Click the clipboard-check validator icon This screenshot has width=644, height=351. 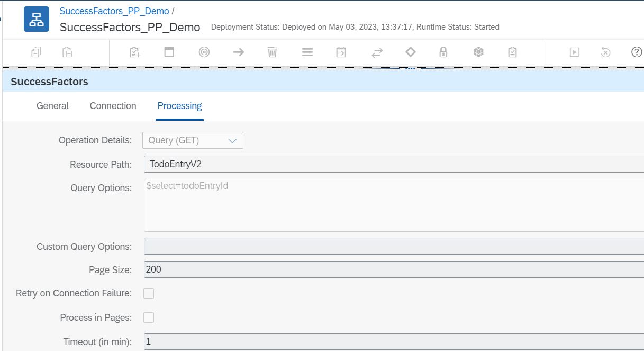[512, 52]
